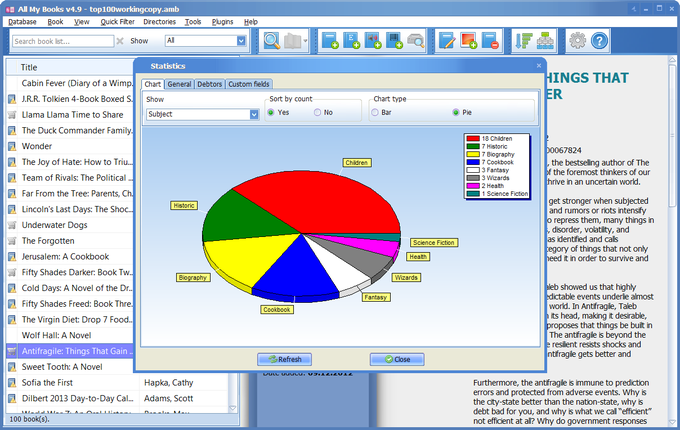This screenshot has width=680, height=430.
Task: Click the description panel scrollbar down arrow
Action: pyautogui.click(x=673, y=422)
